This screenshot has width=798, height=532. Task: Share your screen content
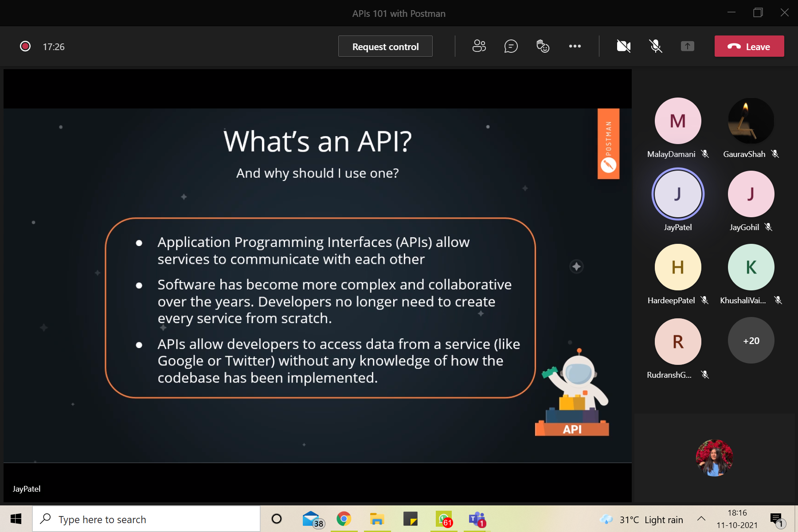pyautogui.click(x=687, y=46)
